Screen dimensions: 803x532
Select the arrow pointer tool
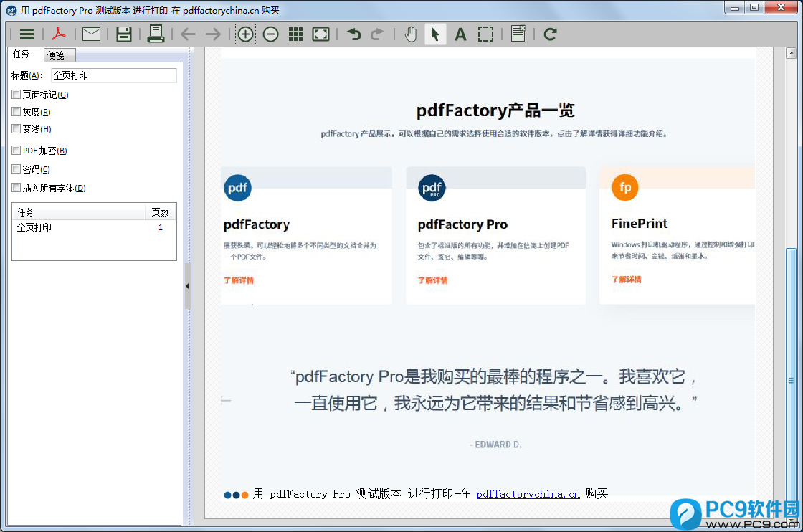pyautogui.click(x=435, y=34)
